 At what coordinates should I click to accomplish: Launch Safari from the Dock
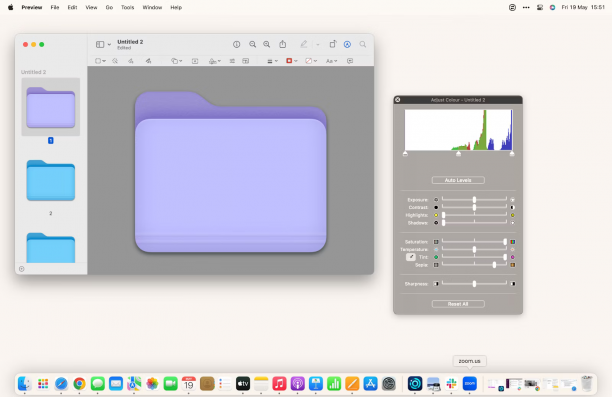61,384
